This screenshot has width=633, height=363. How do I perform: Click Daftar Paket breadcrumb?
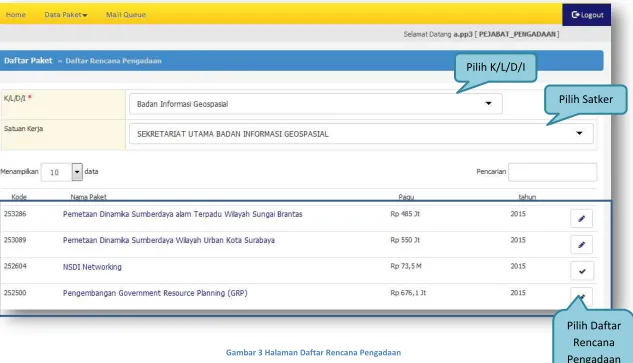coord(28,61)
